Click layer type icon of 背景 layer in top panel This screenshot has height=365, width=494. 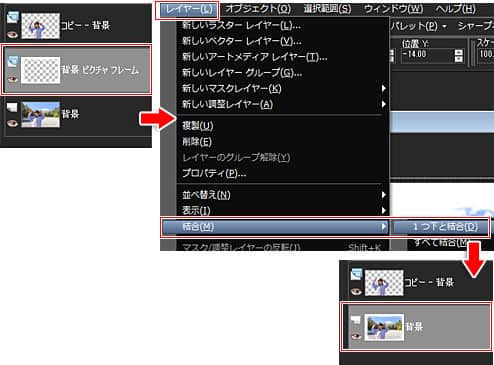point(12,107)
